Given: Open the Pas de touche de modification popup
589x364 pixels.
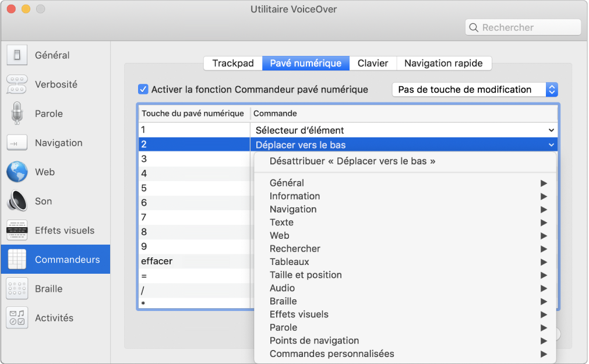Looking at the screenshot, I should pos(475,89).
